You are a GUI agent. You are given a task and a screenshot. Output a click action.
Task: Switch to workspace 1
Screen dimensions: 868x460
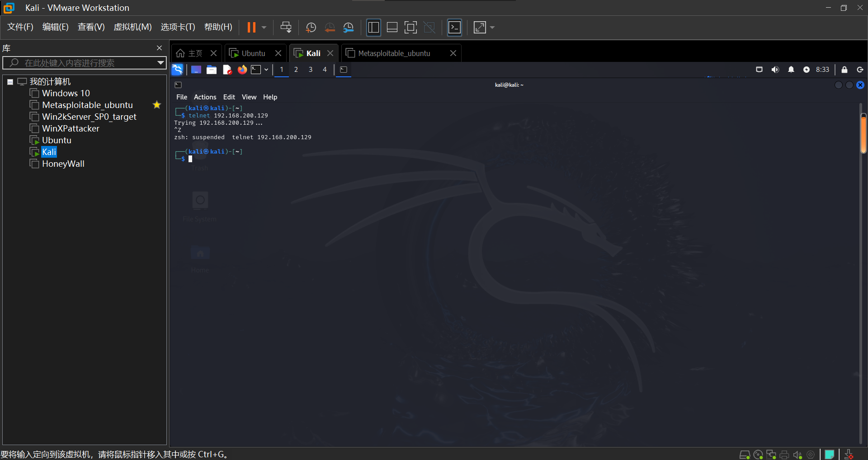(x=282, y=70)
